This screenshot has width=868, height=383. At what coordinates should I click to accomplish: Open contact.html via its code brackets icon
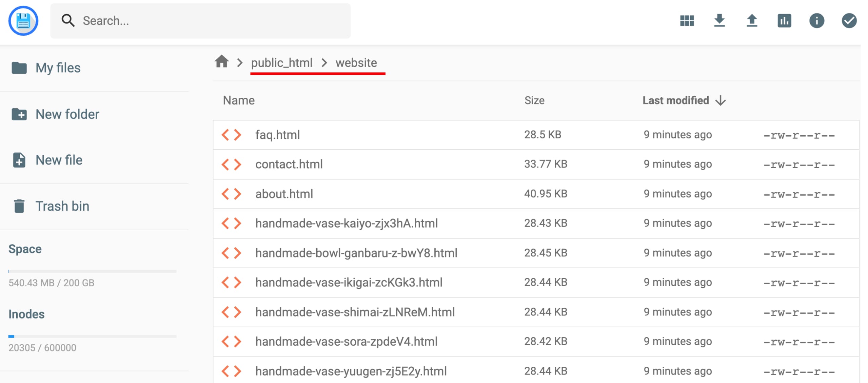point(231,164)
